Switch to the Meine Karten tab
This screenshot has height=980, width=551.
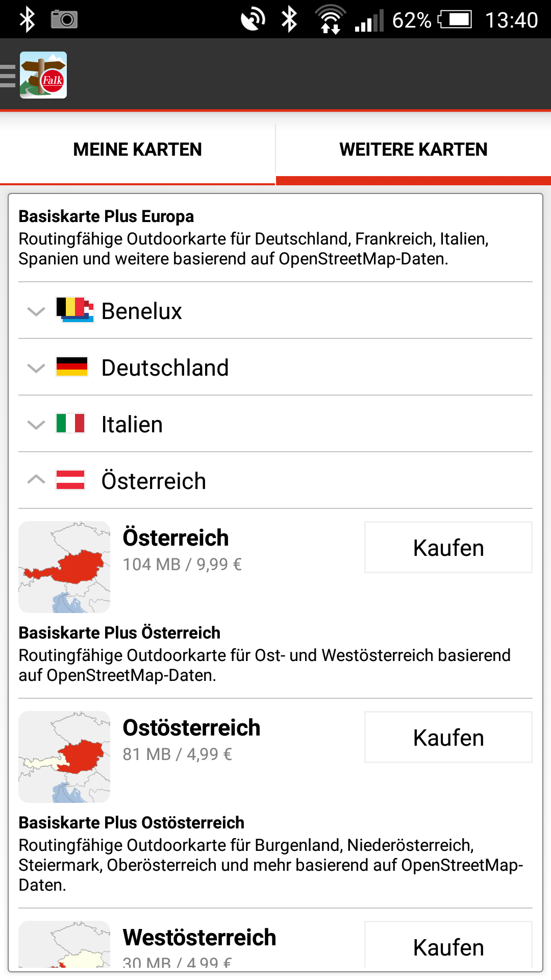coord(138,150)
